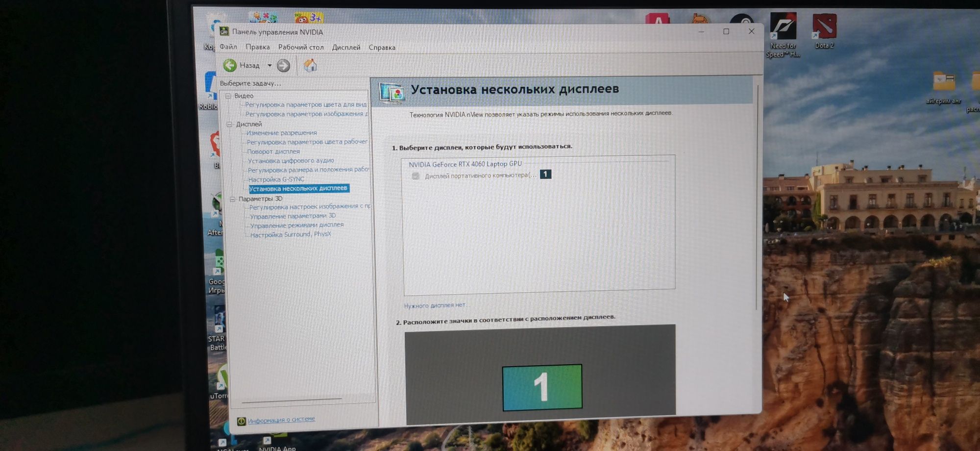
Task: Select Установка цифрового аудио
Action: [x=291, y=160]
